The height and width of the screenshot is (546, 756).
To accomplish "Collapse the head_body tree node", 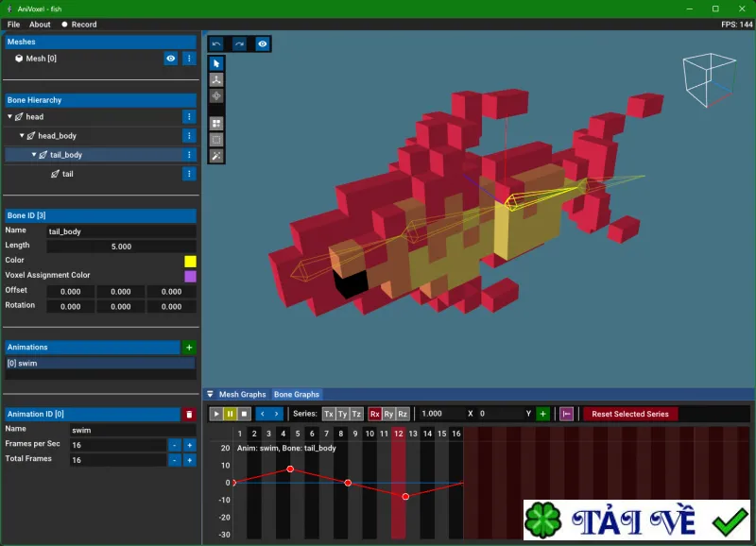I will tap(22, 136).
